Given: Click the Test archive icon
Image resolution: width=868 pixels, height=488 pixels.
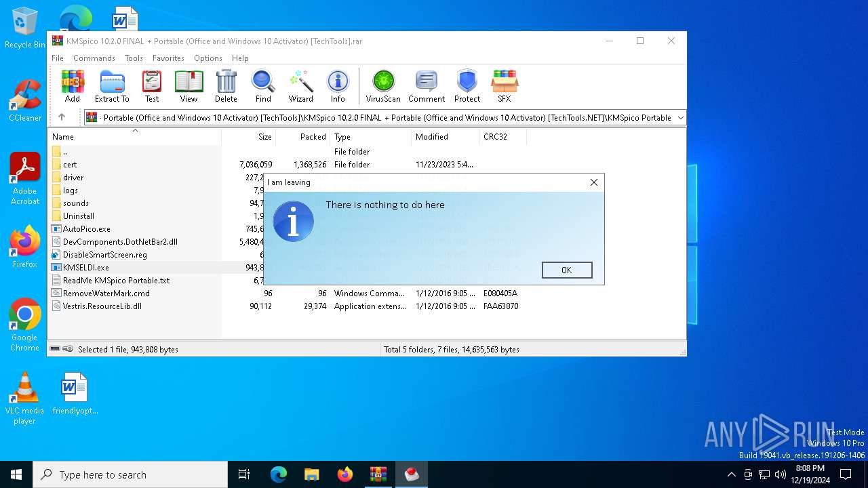Looking at the screenshot, I should click(x=152, y=86).
